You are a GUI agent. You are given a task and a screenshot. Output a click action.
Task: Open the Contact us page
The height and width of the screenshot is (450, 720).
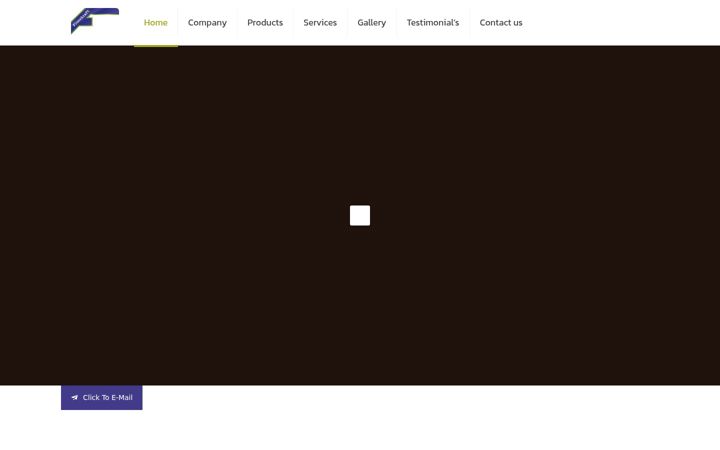point(501,22)
